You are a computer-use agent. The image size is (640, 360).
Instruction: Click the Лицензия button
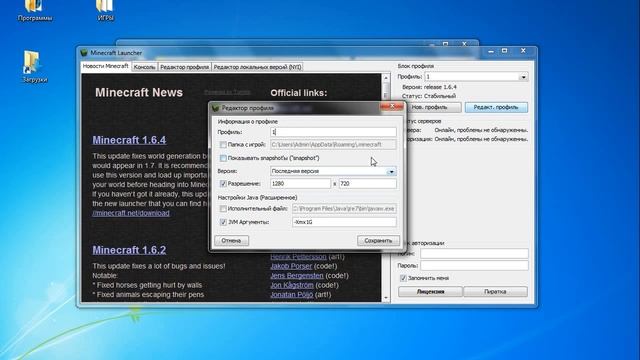click(430, 291)
